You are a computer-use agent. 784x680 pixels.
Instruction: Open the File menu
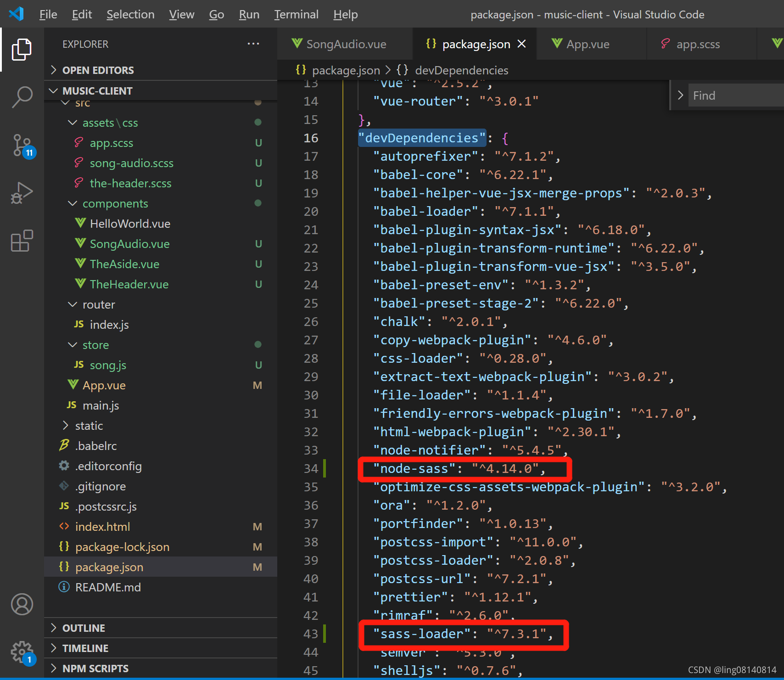[48, 14]
